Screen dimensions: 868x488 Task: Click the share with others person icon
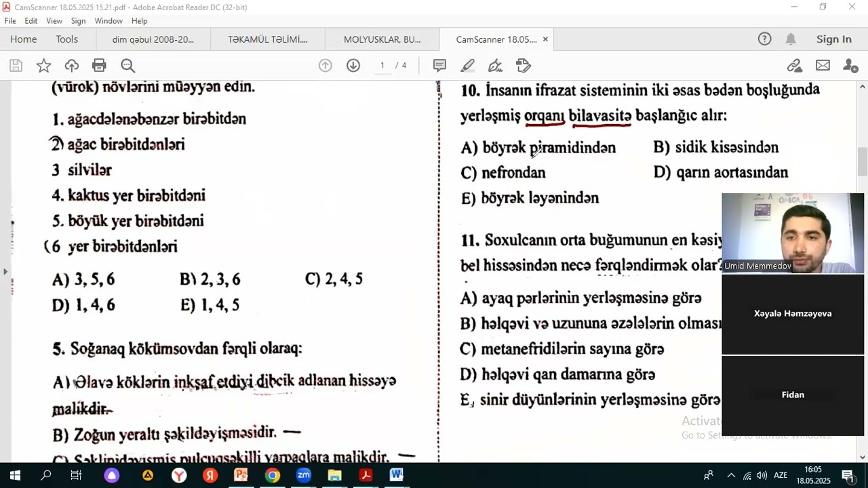point(850,66)
